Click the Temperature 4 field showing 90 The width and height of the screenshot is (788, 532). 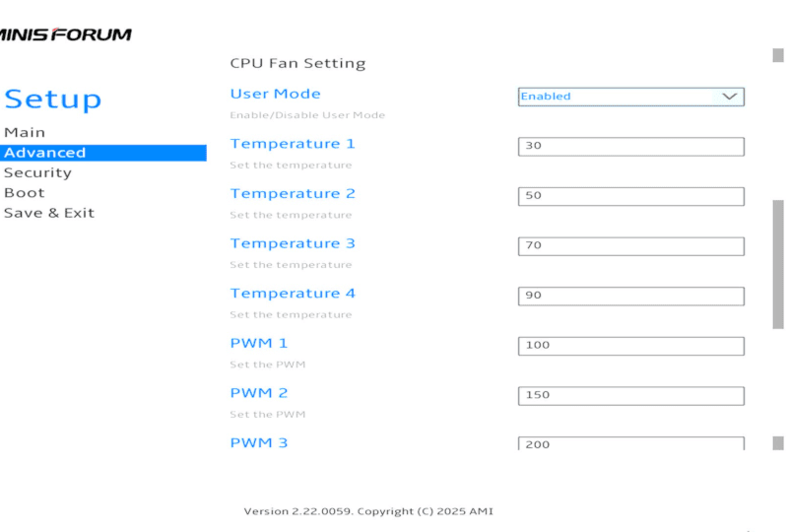click(630, 296)
